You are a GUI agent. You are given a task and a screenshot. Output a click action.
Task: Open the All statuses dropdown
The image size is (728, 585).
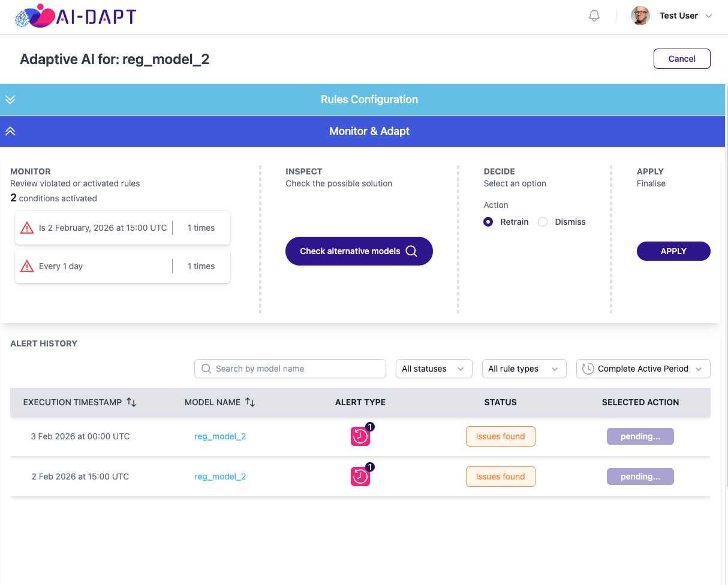(x=434, y=369)
